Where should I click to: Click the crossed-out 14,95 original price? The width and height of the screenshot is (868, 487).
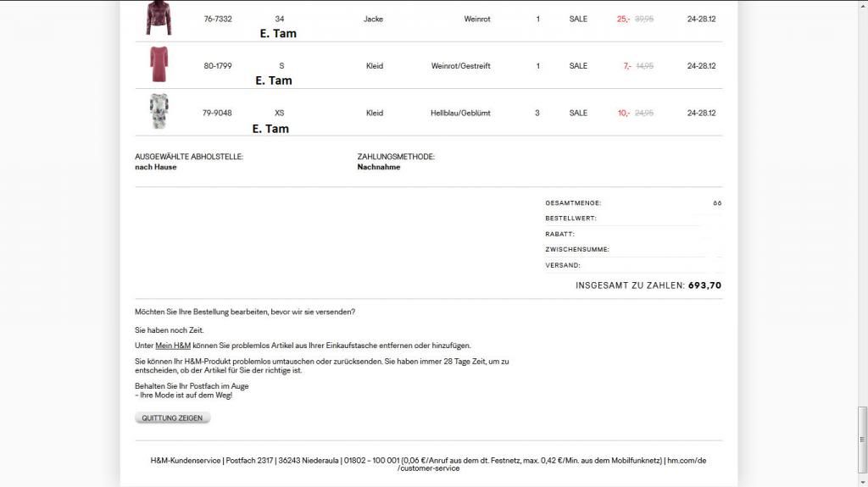[644, 66]
